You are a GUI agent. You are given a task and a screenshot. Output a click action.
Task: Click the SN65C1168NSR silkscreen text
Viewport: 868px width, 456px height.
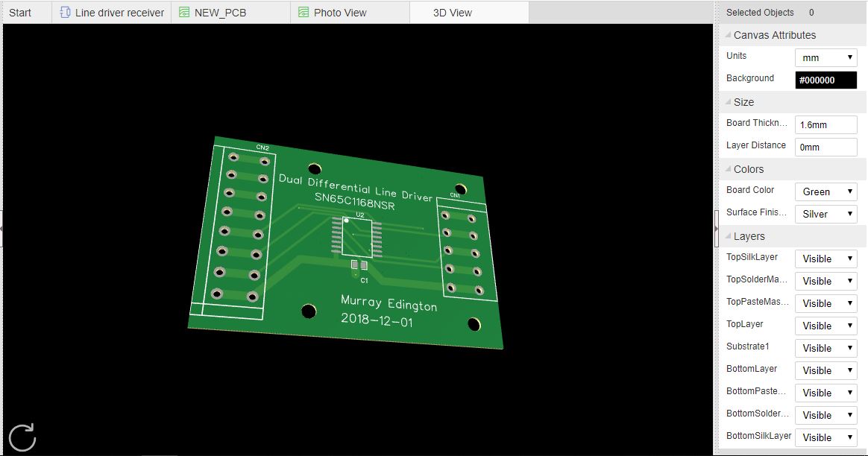(355, 201)
